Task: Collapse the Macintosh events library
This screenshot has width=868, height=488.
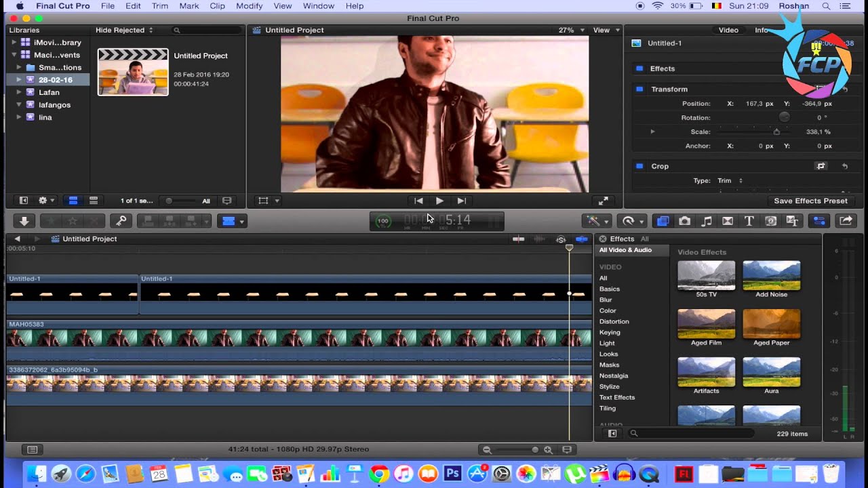Action: click(14, 55)
